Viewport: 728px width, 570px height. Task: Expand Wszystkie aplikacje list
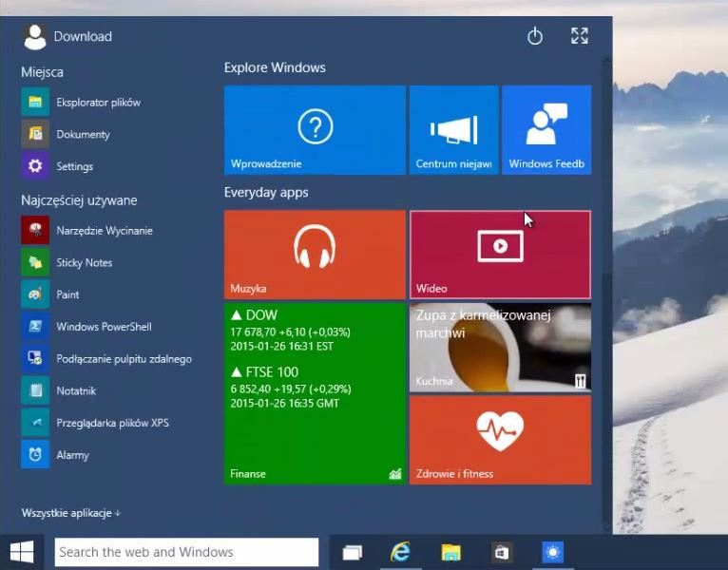click(71, 513)
